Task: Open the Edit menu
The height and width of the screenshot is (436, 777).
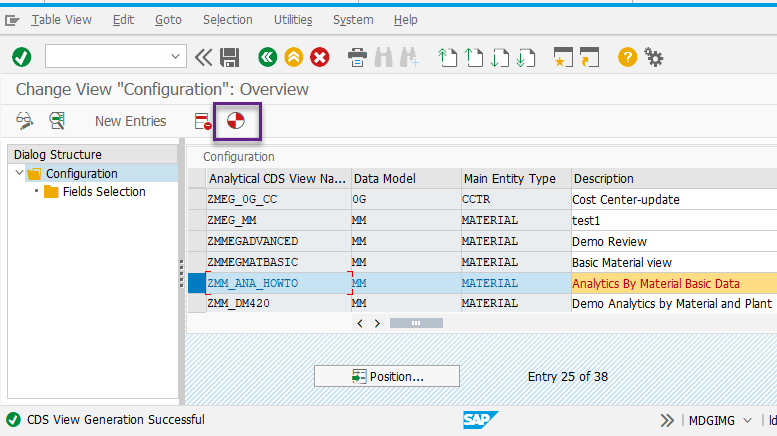Action: [123, 20]
